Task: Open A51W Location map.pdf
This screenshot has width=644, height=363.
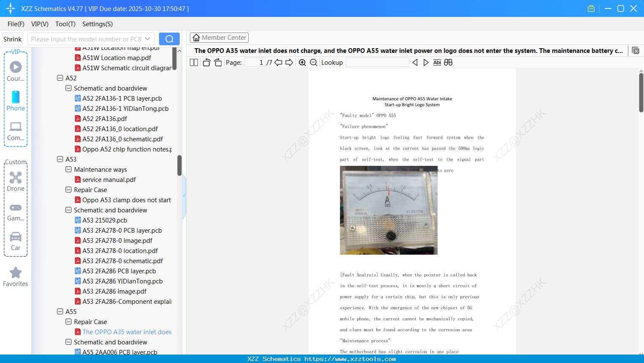Action: [117, 58]
